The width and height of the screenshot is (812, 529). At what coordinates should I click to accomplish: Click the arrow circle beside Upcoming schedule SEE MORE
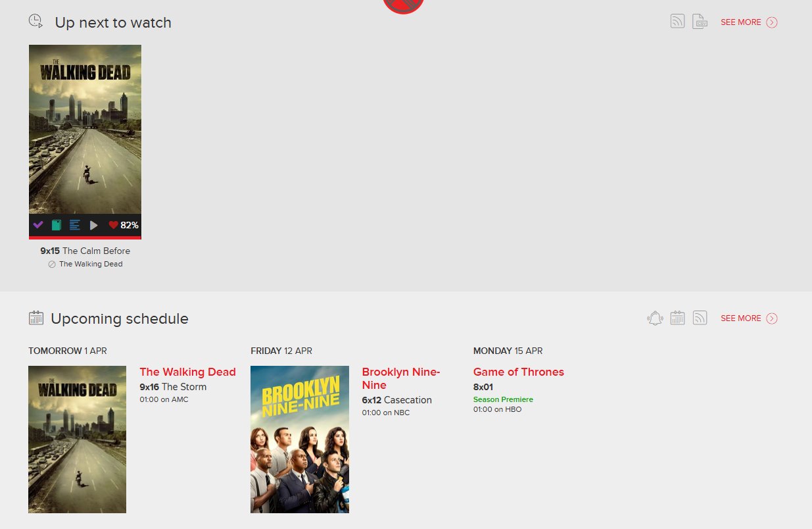772,318
